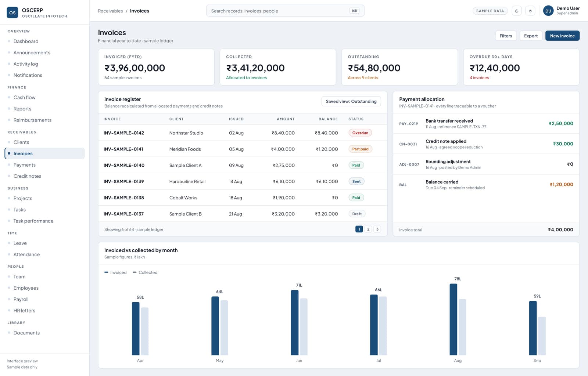588x376 pixels.
Task: Open Tasks in the sidebar
Action: [x=44, y=210]
